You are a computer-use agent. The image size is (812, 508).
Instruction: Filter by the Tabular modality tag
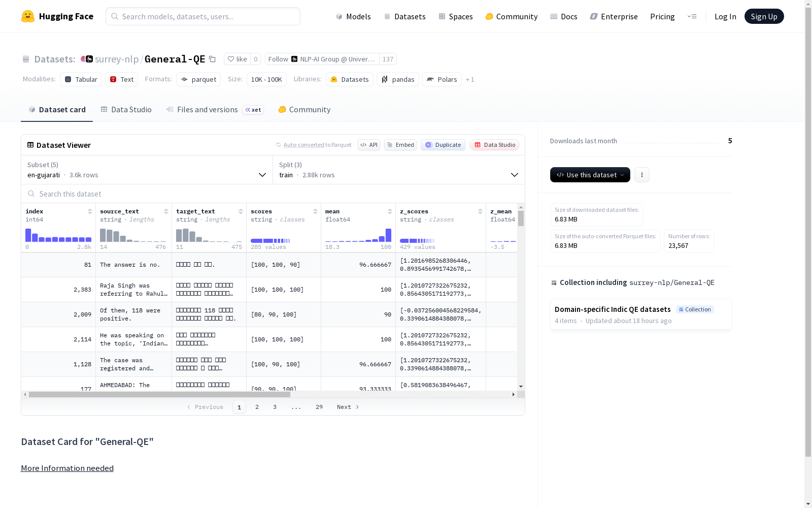pos(81,79)
